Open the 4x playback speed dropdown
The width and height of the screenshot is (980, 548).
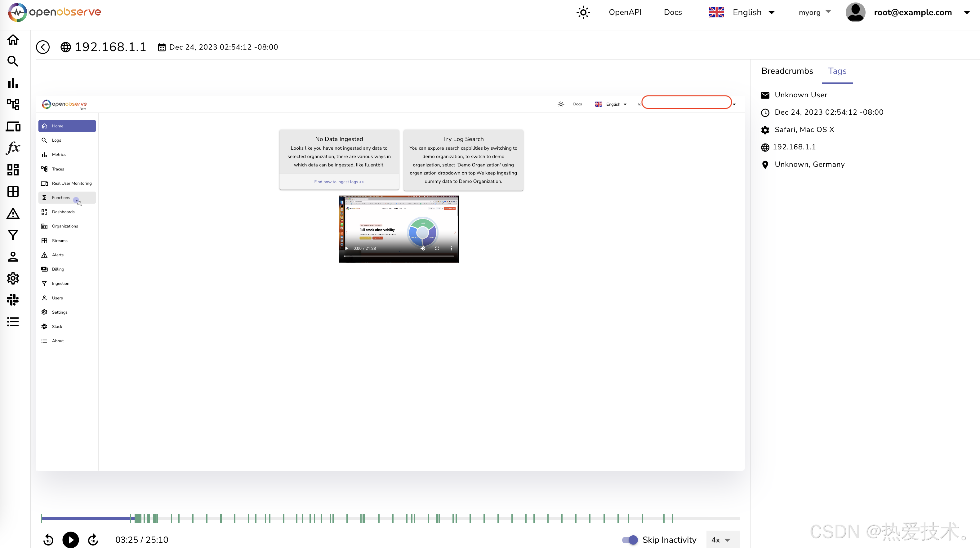tap(721, 540)
